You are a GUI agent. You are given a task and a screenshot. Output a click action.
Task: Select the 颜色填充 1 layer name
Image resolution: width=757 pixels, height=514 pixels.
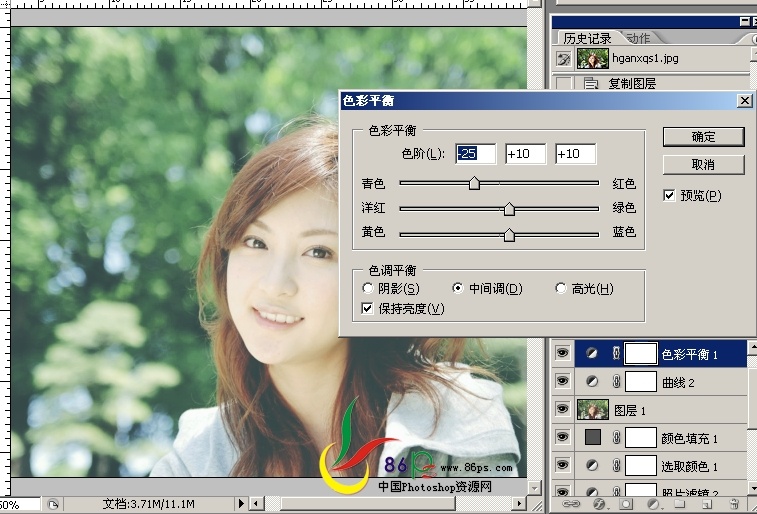689,438
